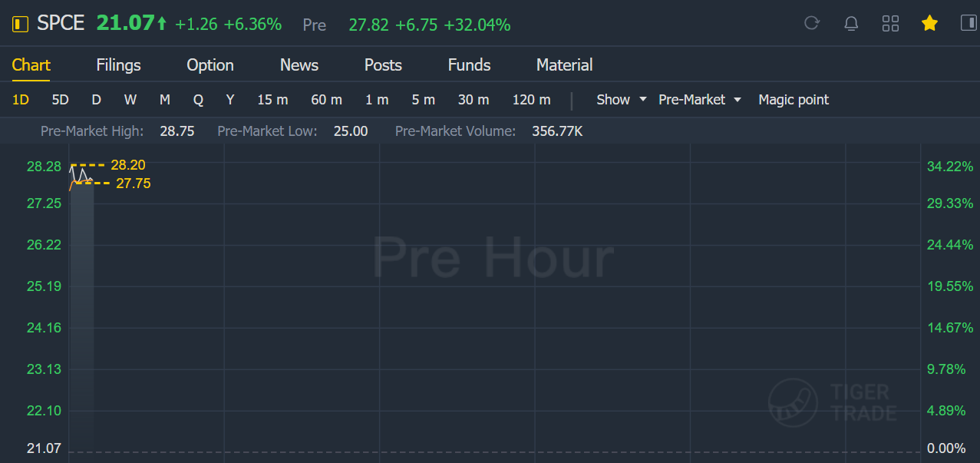Select the 5 m interval

pos(424,100)
